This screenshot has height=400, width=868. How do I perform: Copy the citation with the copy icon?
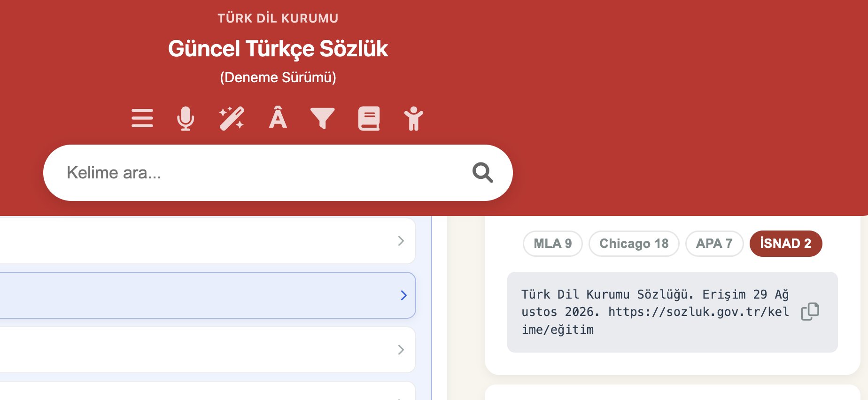pos(810,312)
